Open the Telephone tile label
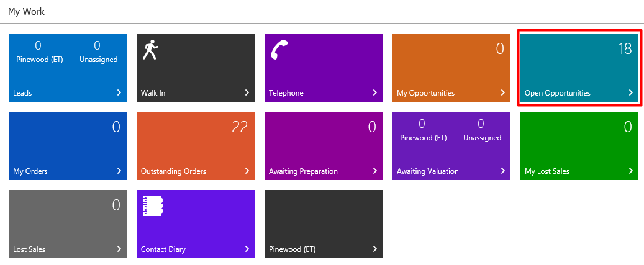Image resolution: width=644 pixels, height=265 pixels. 286,93
